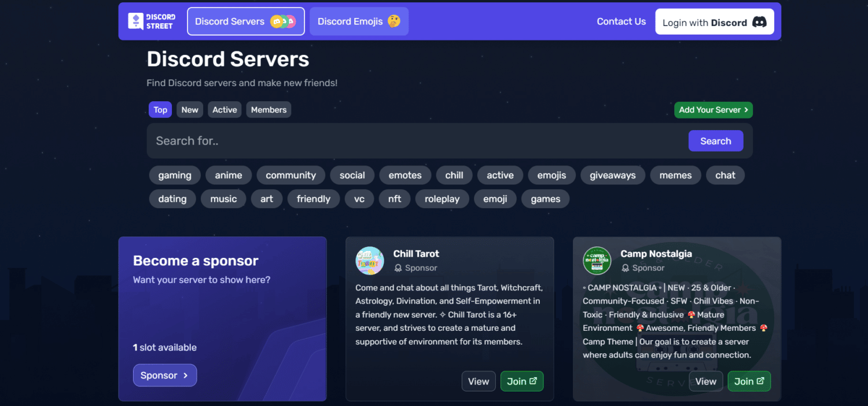
Task: Open the Camp Nostalgia server title
Action: 656,254
